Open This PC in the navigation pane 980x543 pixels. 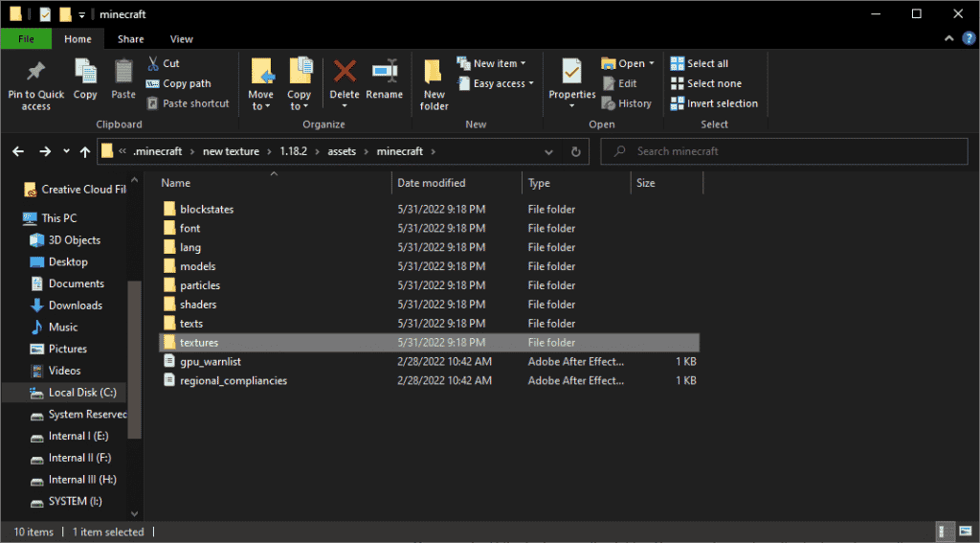point(58,218)
